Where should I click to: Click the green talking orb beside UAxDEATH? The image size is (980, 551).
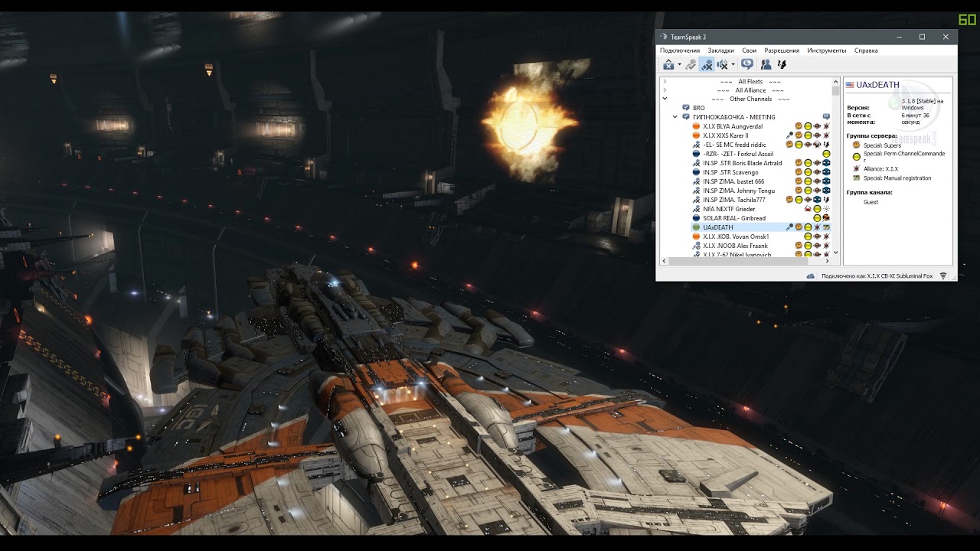tap(696, 227)
